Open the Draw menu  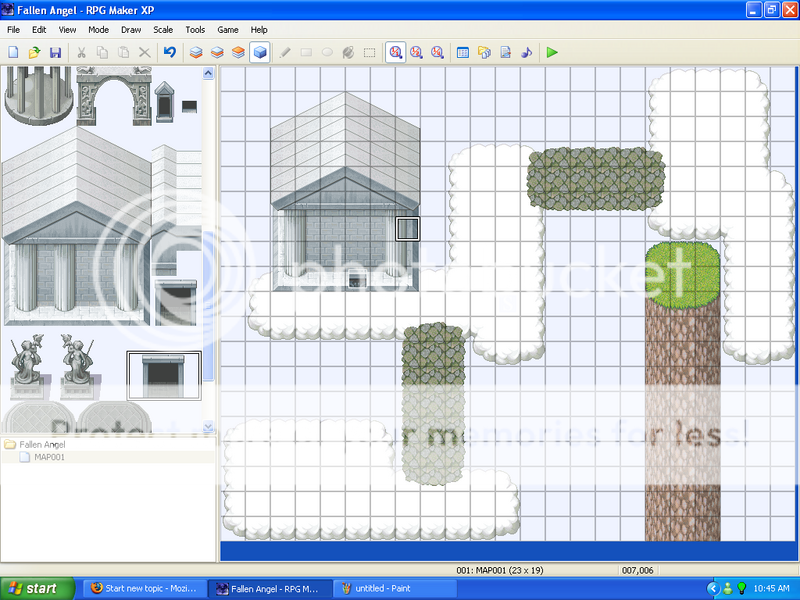(131, 30)
